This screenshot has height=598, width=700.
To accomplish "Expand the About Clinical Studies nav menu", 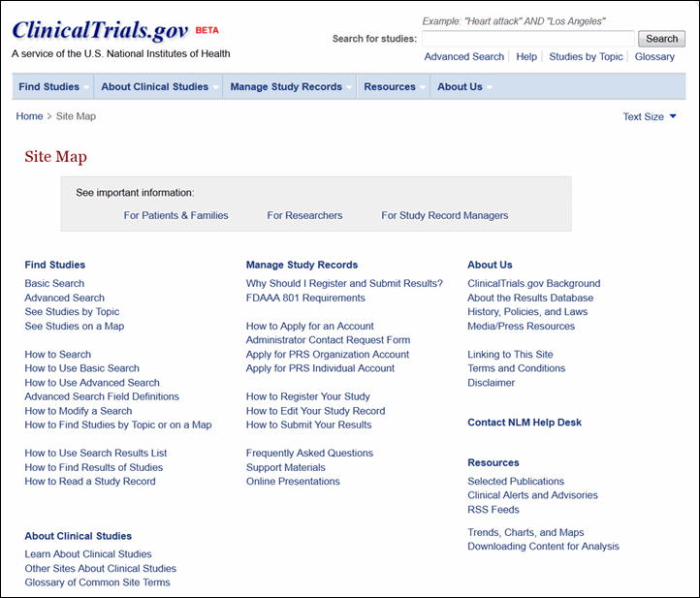I will click(x=158, y=86).
